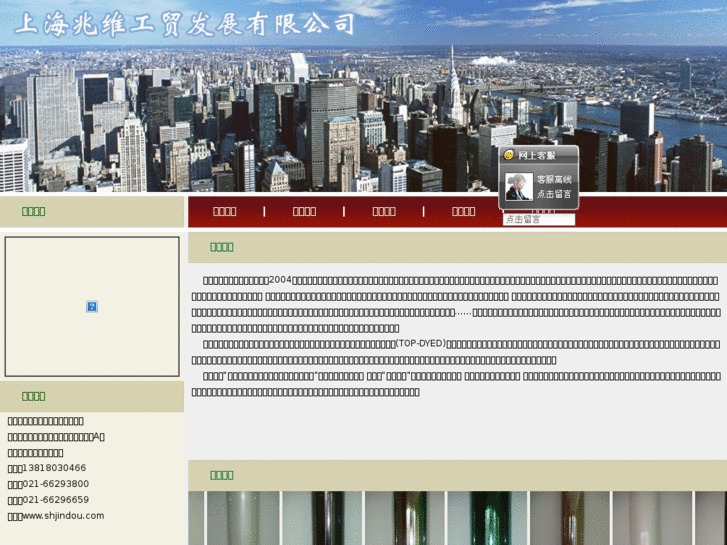The image size is (727, 545).
Task: Open the fourth menu item in the red navigation bar
Action: tap(464, 212)
